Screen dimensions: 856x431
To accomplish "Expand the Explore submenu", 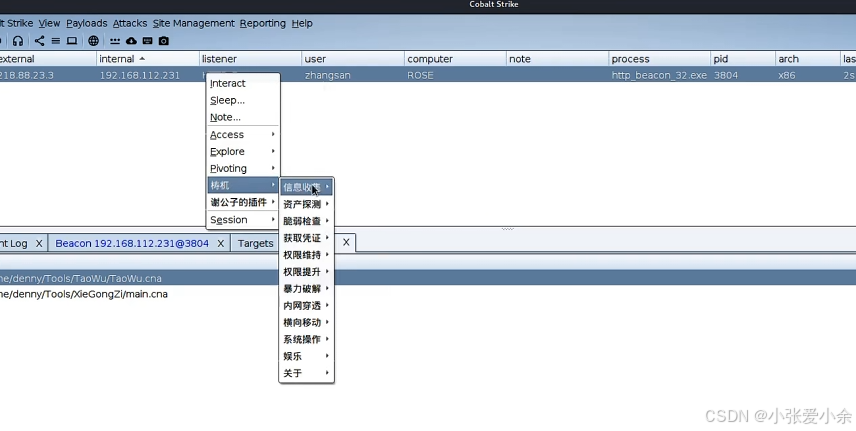I will click(x=243, y=151).
